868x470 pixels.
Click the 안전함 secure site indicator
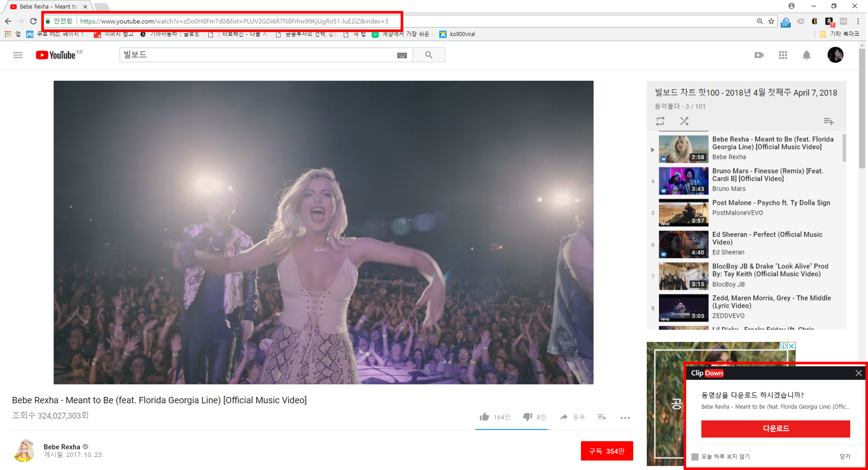point(59,21)
